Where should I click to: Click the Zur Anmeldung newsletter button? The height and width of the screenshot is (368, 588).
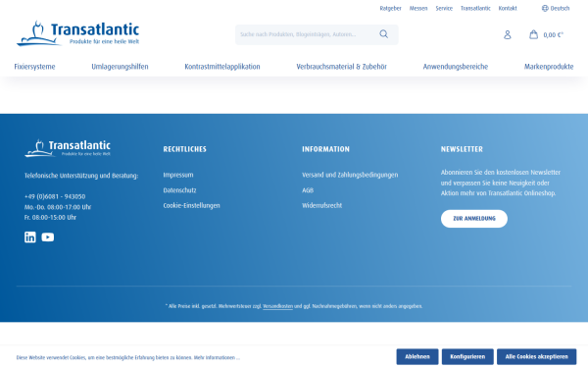(474, 219)
